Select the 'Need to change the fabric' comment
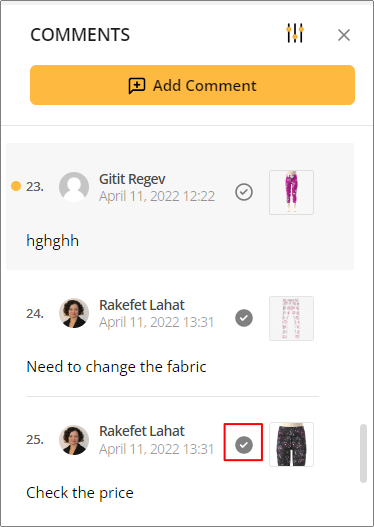 coord(116,367)
